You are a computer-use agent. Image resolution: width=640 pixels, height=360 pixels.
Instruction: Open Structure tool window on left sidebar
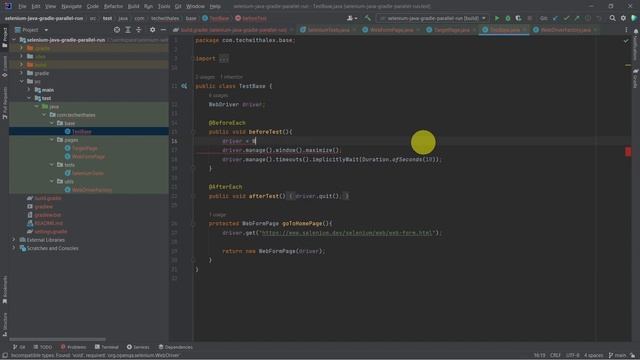coord(4,324)
